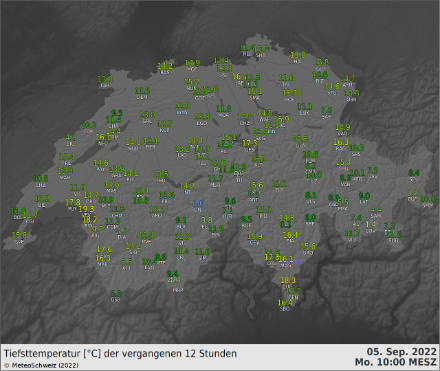Screen dimensions: 440x371
Task: Click the 18.3 reading near Lugano
Action: coord(288,280)
